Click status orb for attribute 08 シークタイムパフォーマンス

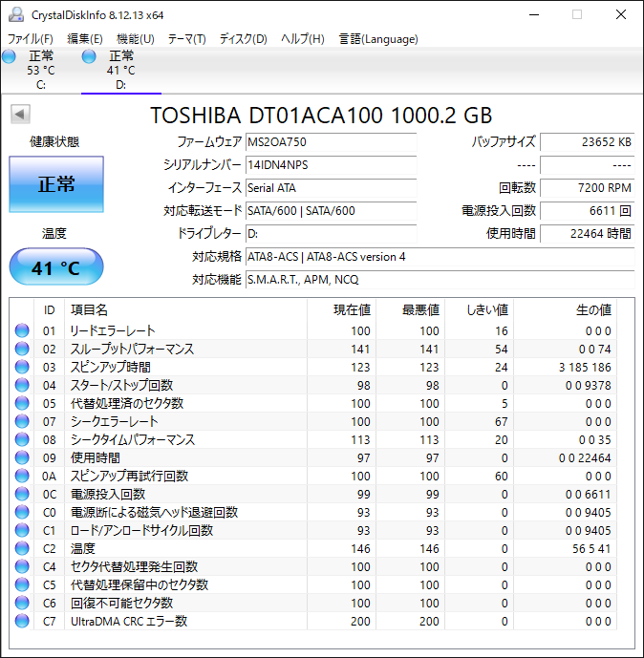click(22, 439)
